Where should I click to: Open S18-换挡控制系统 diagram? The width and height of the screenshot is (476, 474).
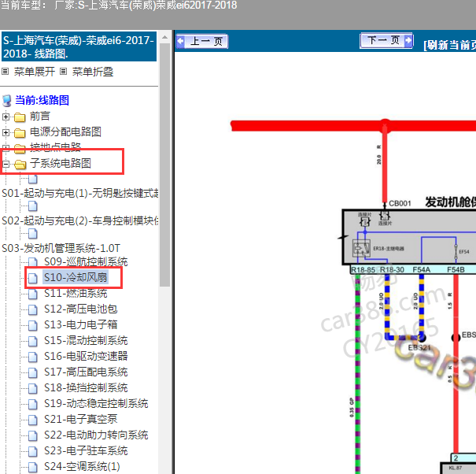click(x=86, y=387)
